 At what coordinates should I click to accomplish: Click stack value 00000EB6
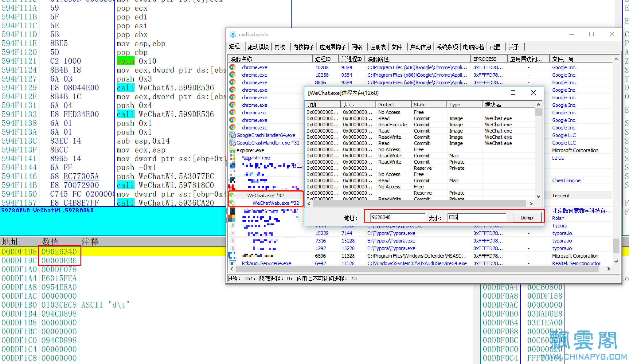tap(59, 260)
